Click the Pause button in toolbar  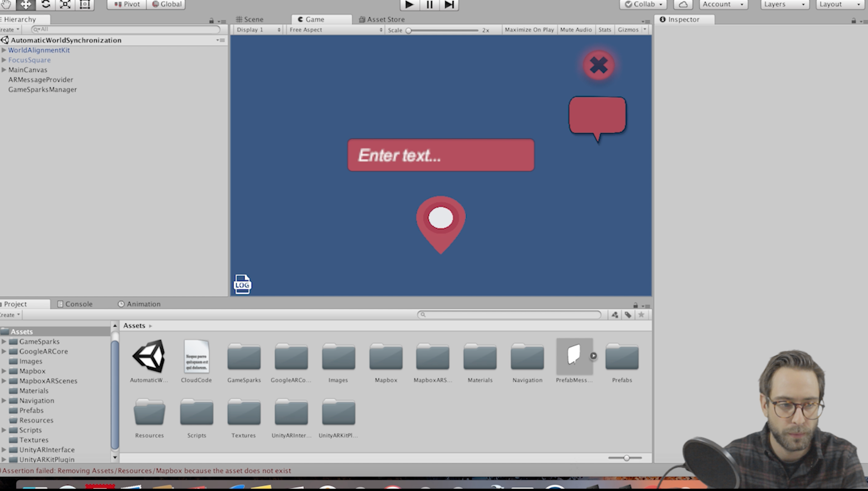(429, 5)
